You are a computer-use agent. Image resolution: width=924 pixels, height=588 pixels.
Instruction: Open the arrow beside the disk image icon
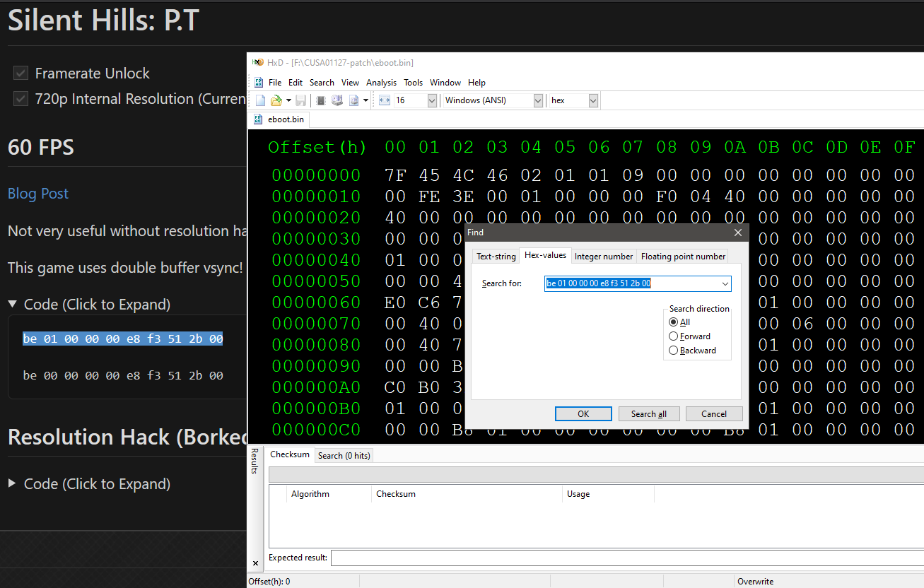coord(365,100)
